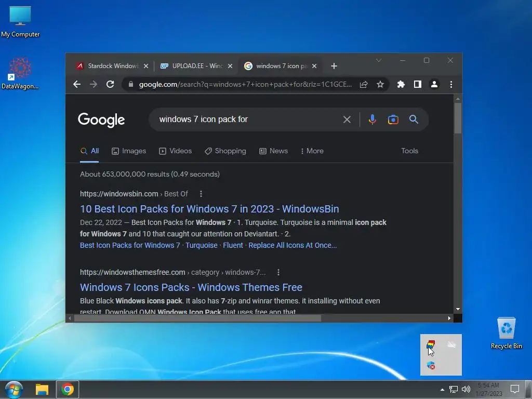The image size is (532, 399).
Task: Open the network tray icon
Action: tap(453, 389)
